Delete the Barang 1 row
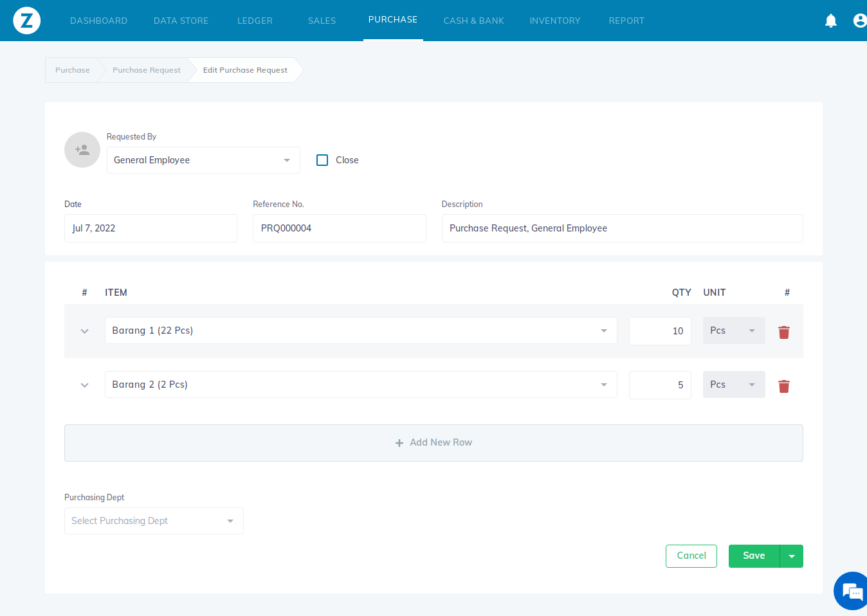This screenshot has height=616, width=867. coord(784,332)
